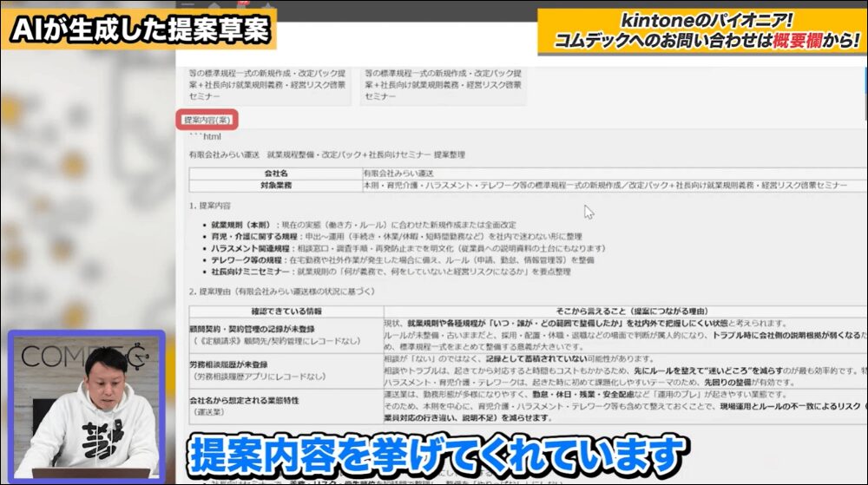868x485 pixels.
Task: Click the 提案内容(案) field label
Action: [x=207, y=120]
